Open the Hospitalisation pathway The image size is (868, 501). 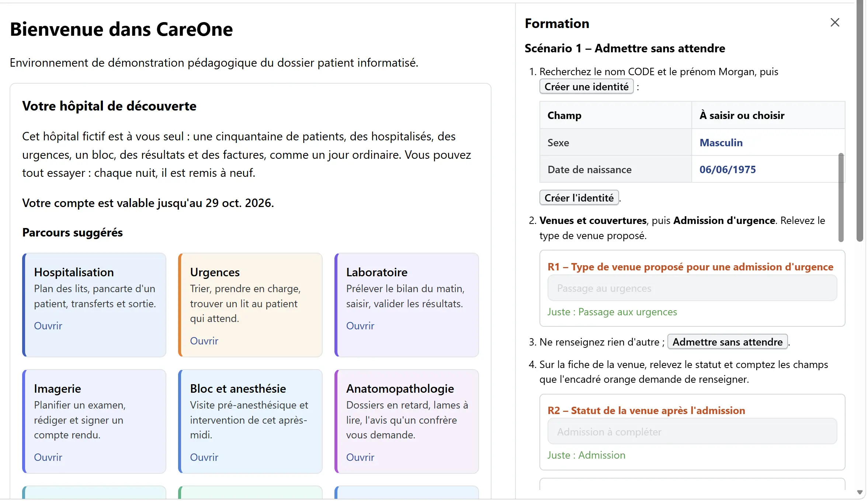tap(48, 326)
